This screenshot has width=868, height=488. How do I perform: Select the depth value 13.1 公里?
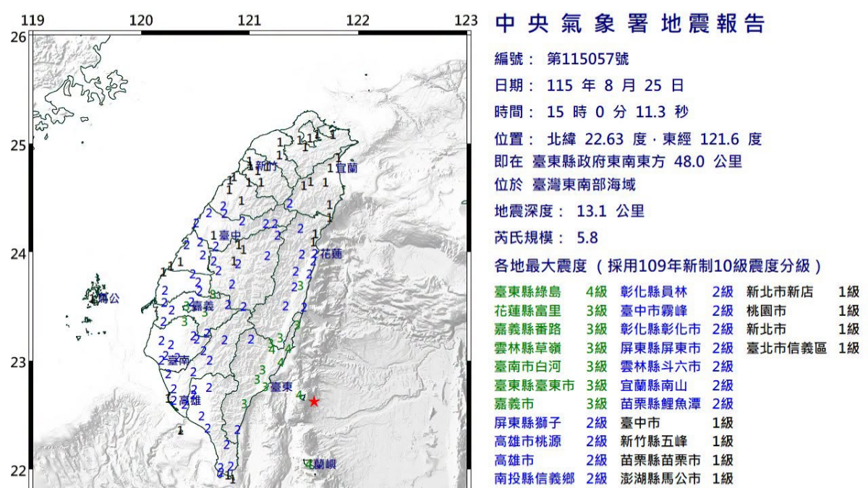click(x=612, y=211)
